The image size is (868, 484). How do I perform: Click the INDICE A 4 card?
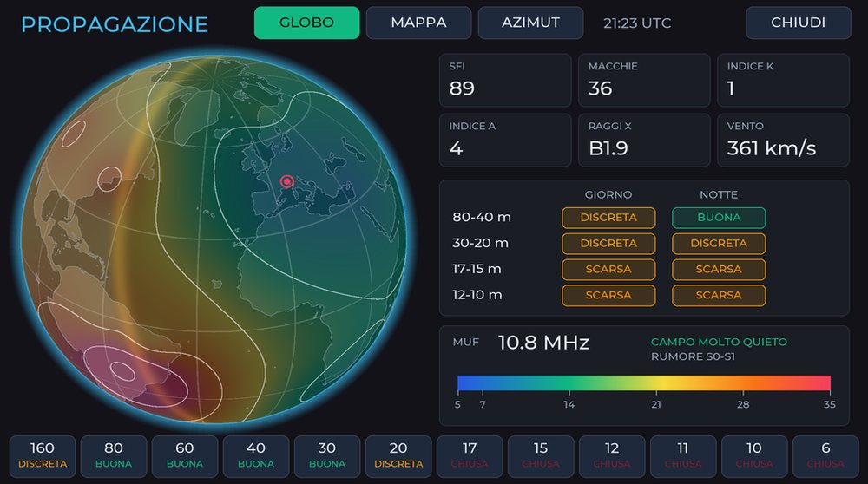click(x=505, y=140)
